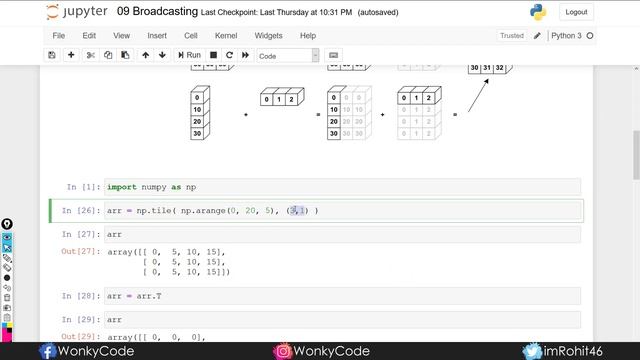
Task: Select the eraser annotation tool
Action: click(x=7, y=268)
